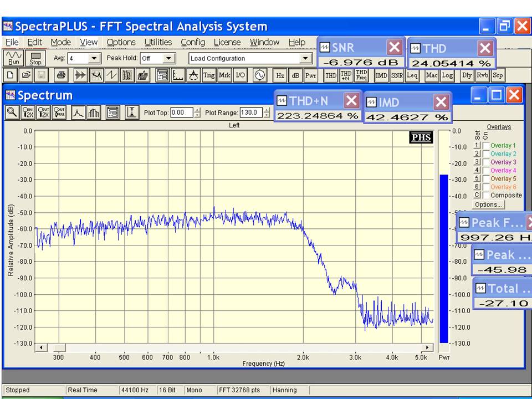Click the Set 1 overlay button
The width and height of the screenshot is (532, 399).
pos(477,146)
